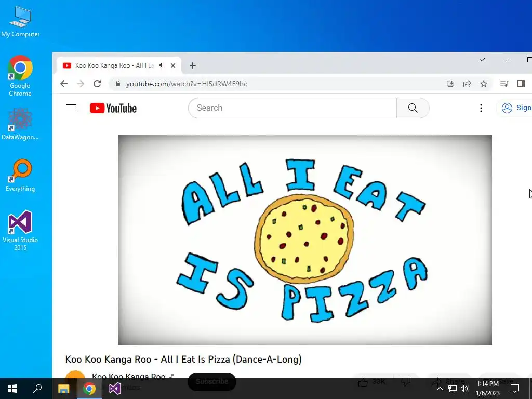Open the Everything search desktop shortcut
The image size is (532, 399).
pos(20,176)
